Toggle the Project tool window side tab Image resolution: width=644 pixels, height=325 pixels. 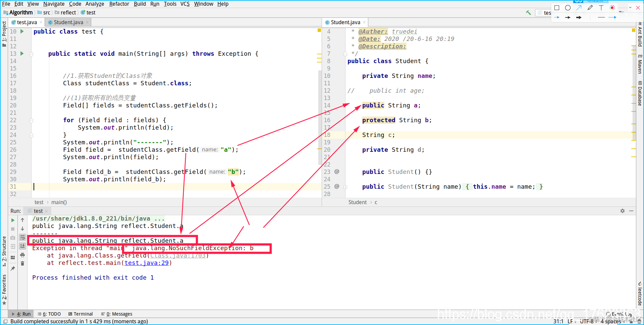click(x=4, y=33)
